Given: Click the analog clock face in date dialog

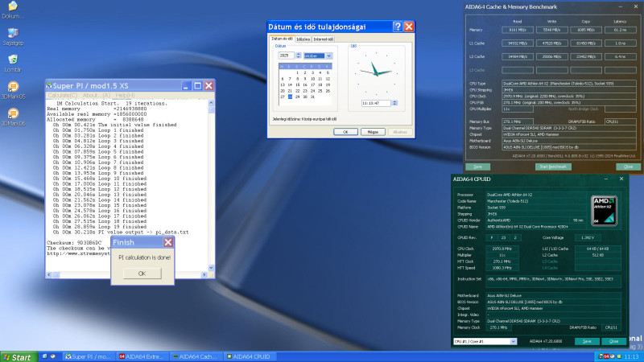Looking at the screenshot, I should pyautogui.click(x=376, y=72).
